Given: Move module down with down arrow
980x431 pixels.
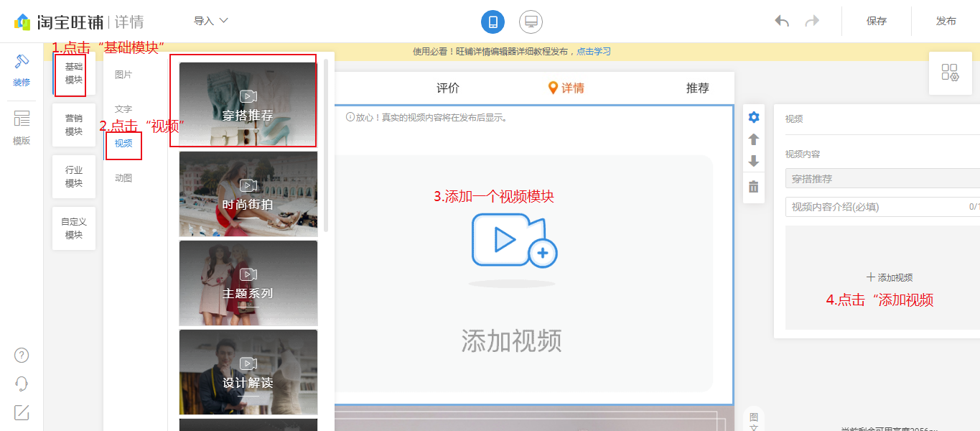Looking at the screenshot, I should [x=753, y=161].
